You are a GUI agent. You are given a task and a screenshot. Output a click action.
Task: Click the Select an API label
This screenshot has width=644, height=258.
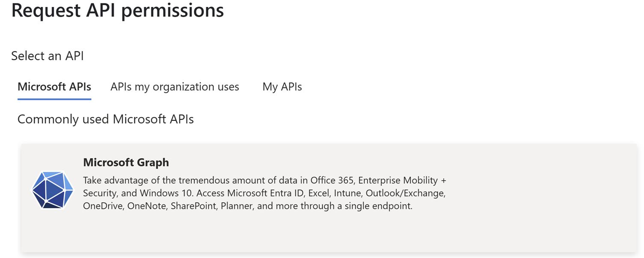point(47,56)
